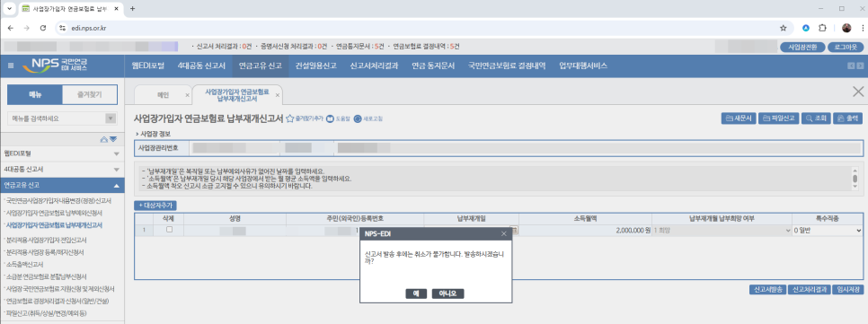Open the 신고서처리결과 top menu

(x=374, y=66)
